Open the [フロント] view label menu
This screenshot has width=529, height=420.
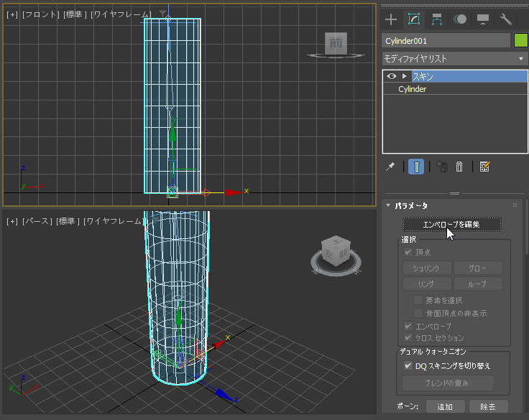click(40, 14)
